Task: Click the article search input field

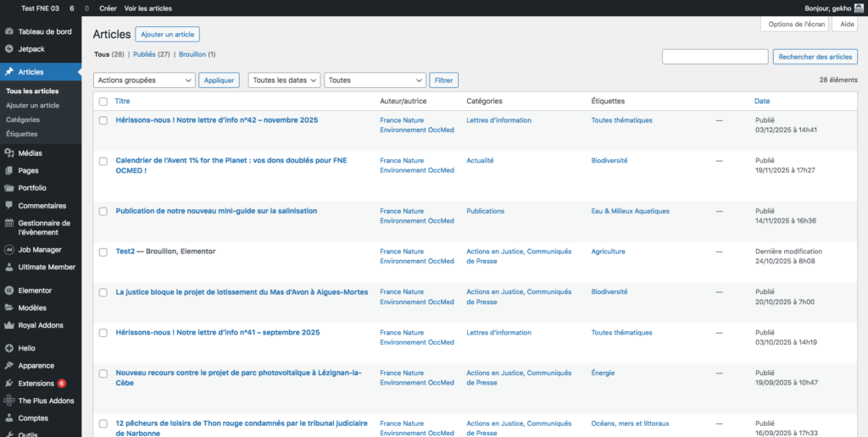Action: (x=715, y=57)
